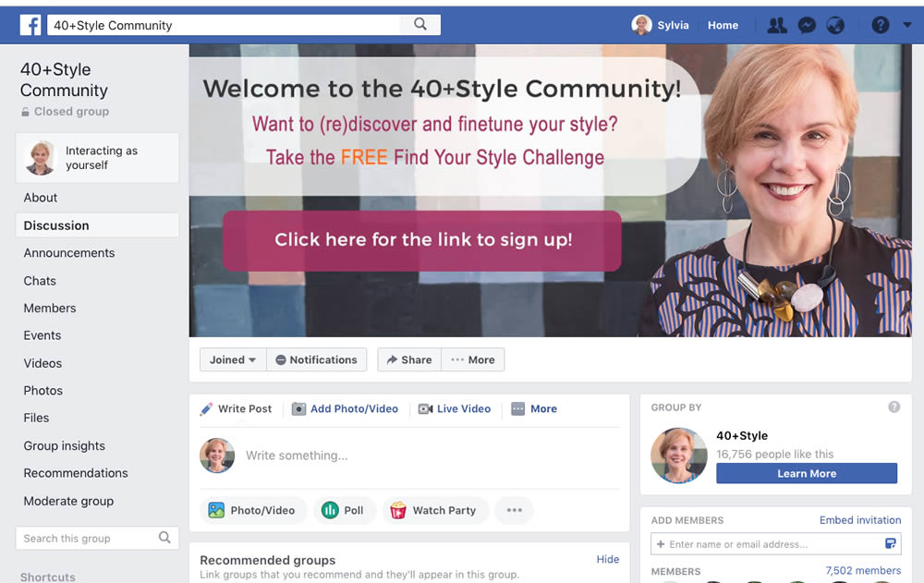The image size is (924, 583).
Task: Expand the account dropdown arrow in top bar
Action: coord(907,25)
